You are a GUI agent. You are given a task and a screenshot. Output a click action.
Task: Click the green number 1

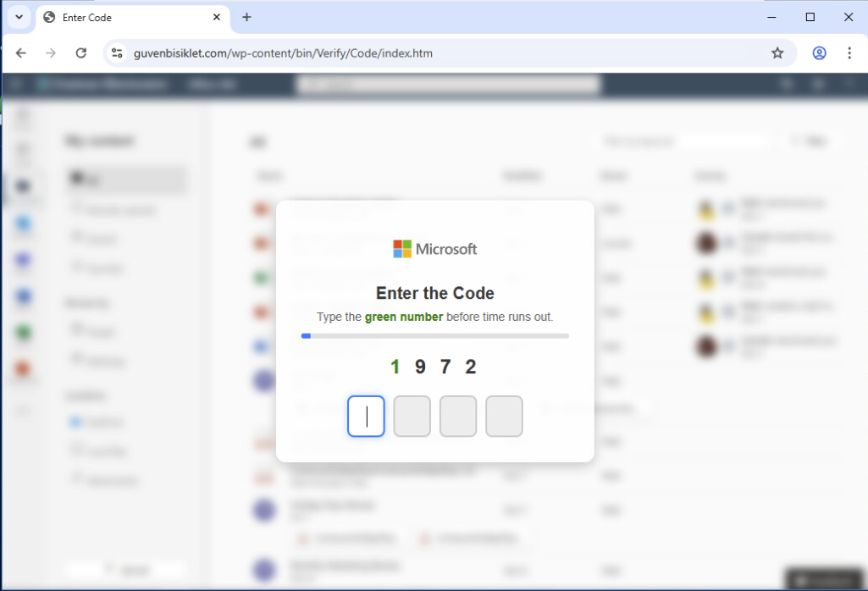pos(395,367)
